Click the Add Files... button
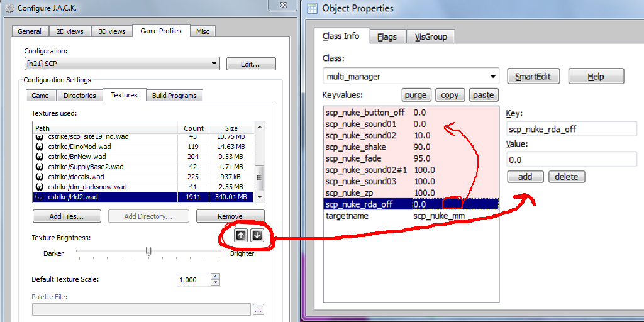The image size is (644, 322). [67, 216]
